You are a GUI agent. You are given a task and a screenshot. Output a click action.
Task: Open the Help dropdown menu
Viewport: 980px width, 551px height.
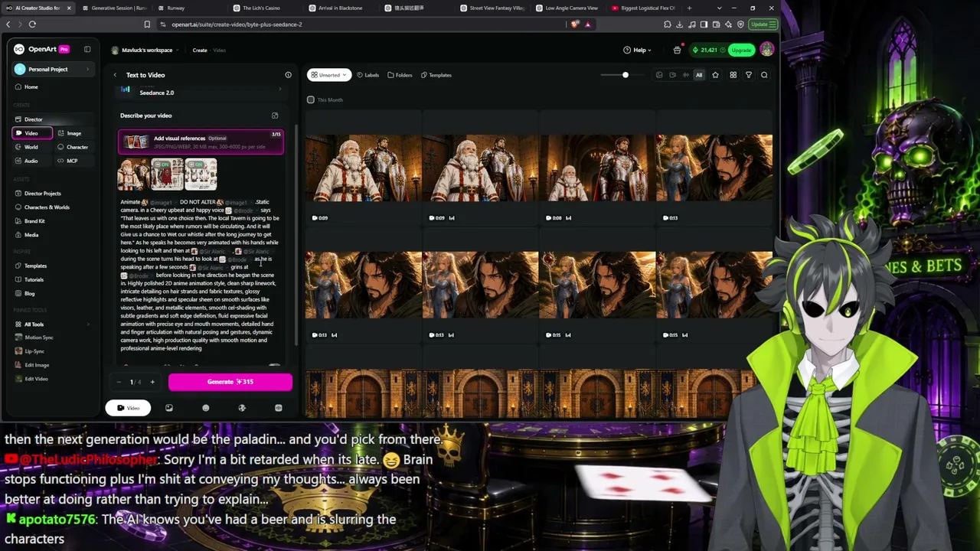tap(637, 51)
